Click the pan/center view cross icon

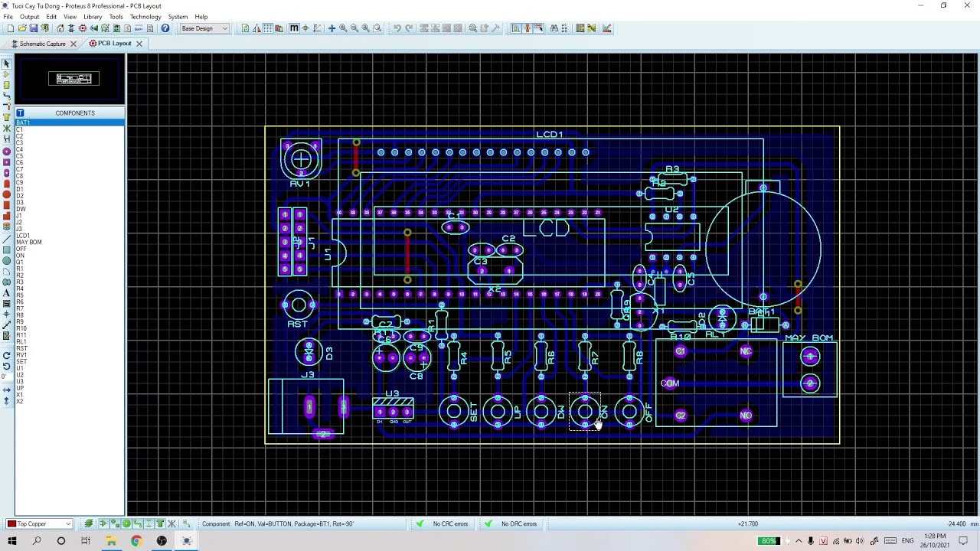pos(332,28)
